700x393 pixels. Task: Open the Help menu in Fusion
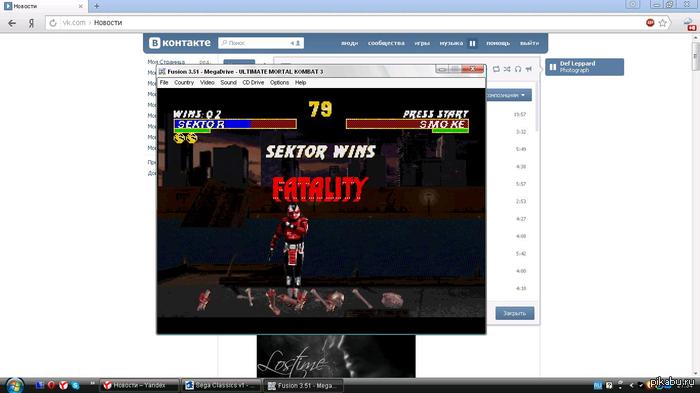pos(300,83)
